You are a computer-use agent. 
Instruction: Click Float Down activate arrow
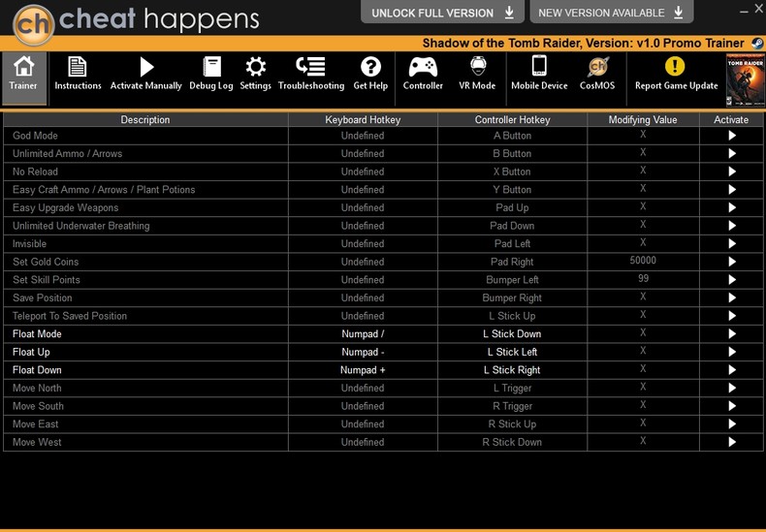click(x=732, y=370)
